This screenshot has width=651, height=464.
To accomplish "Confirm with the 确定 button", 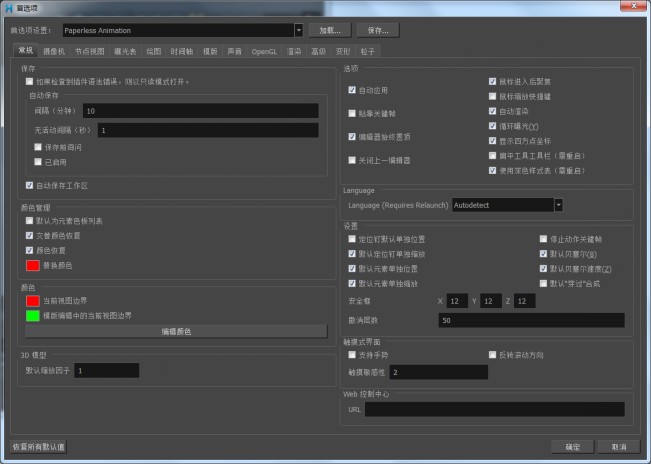I will tap(573, 447).
